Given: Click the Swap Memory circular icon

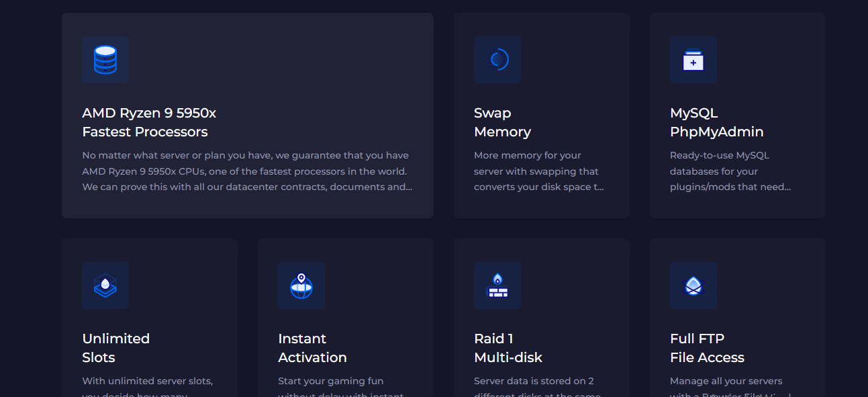Looking at the screenshot, I should coord(497,60).
